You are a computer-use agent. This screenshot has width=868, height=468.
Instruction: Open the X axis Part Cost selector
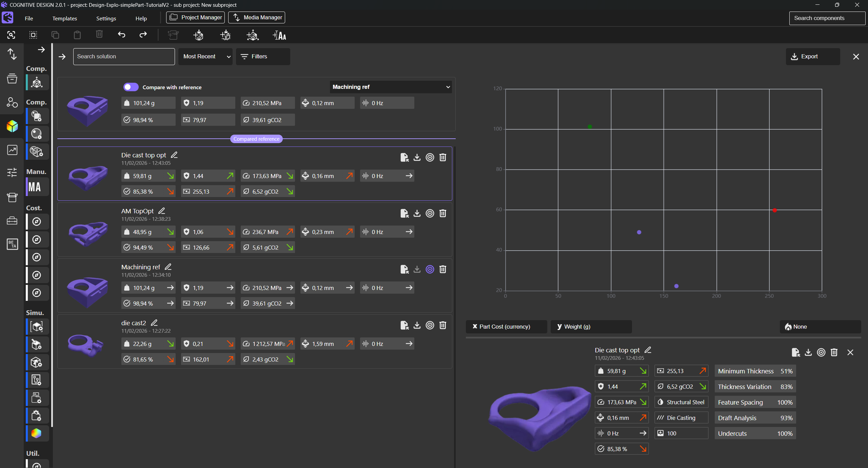click(x=506, y=327)
